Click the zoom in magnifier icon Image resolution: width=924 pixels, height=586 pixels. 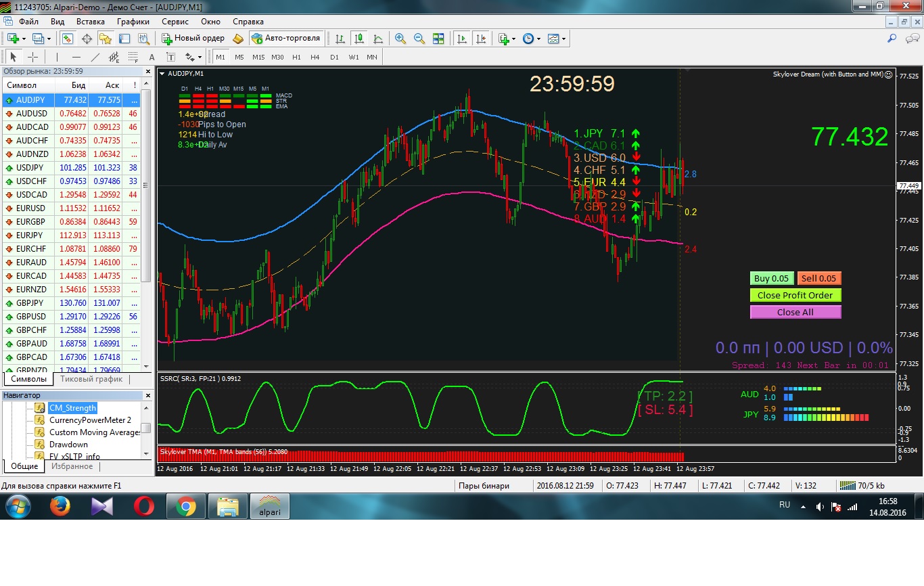coord(400,39)
